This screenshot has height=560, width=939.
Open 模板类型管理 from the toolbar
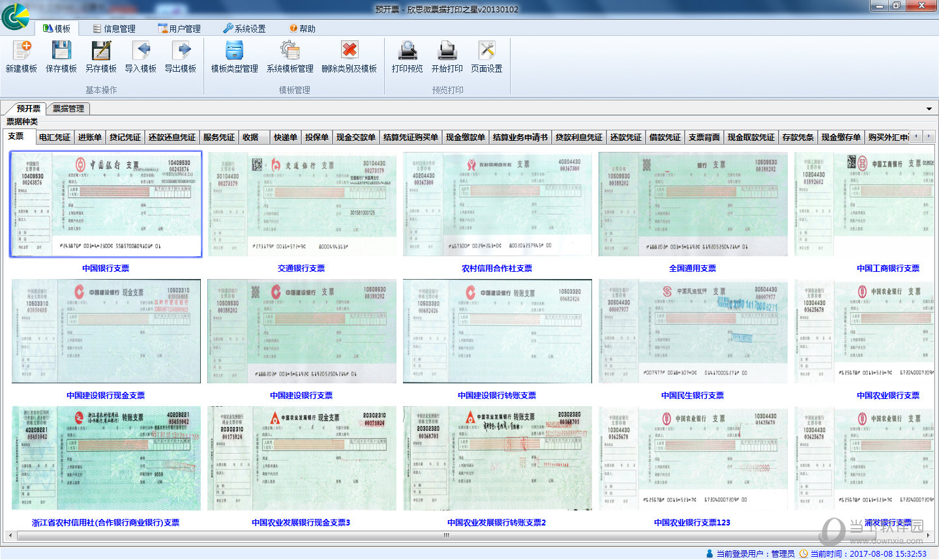[x=235, y=57]
